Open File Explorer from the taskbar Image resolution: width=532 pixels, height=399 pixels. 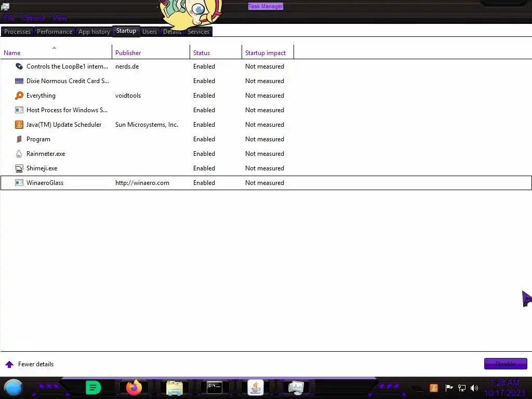[175, 388]
